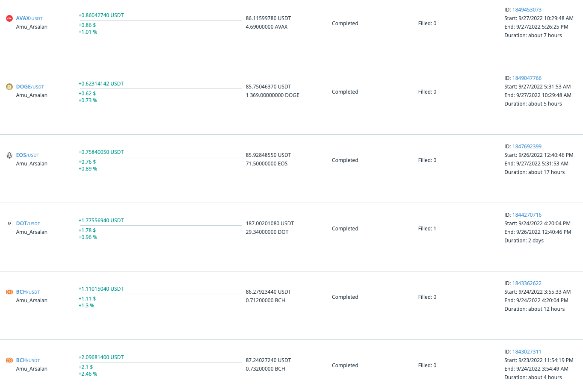This screenshot has width=583, height=392.
Task: Open deal ID 1843027311
Action: 527,352
